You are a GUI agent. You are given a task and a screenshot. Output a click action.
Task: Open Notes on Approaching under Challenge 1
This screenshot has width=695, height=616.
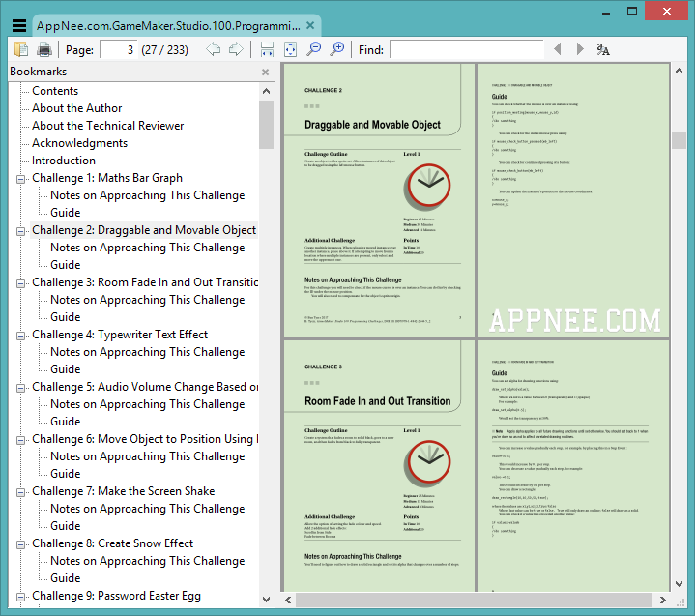click(148, 195)
